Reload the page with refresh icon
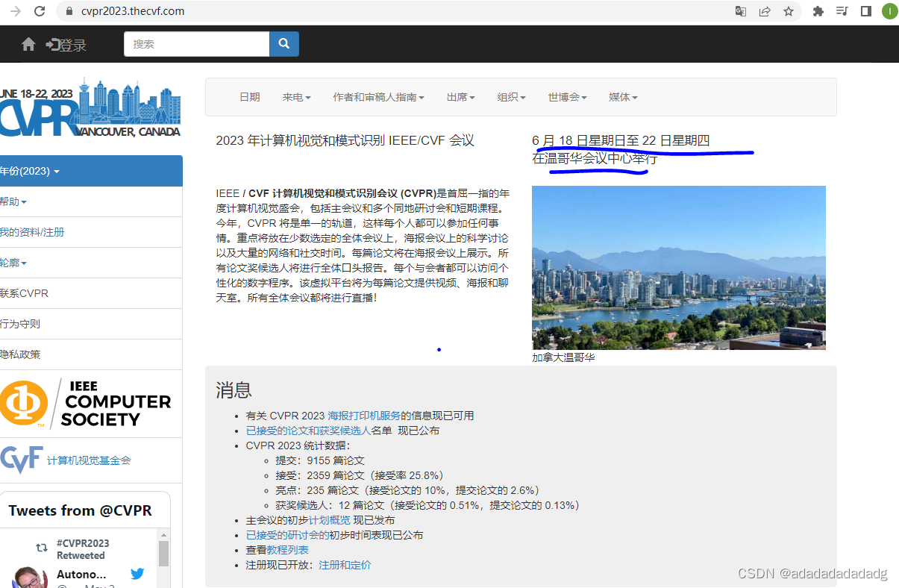 pyautogui.click(x=40, y=11)
